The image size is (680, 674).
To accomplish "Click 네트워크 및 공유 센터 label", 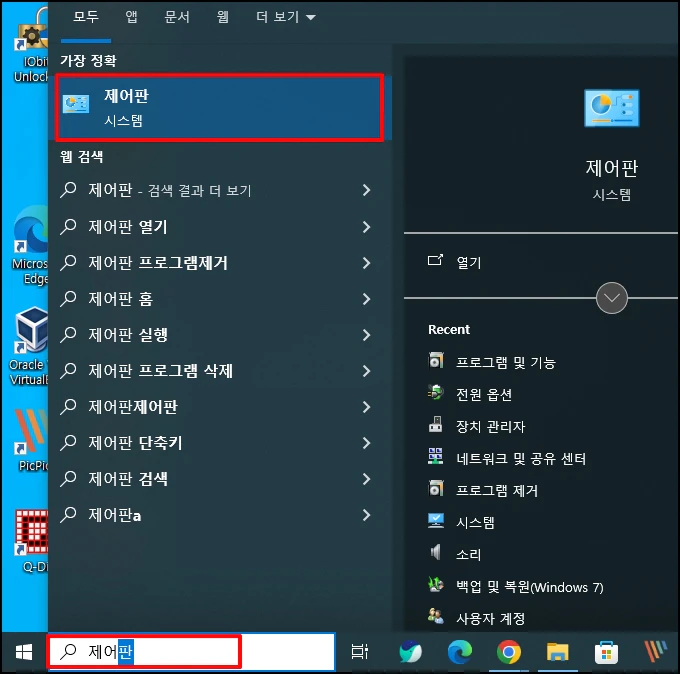I will click(521, 458).
